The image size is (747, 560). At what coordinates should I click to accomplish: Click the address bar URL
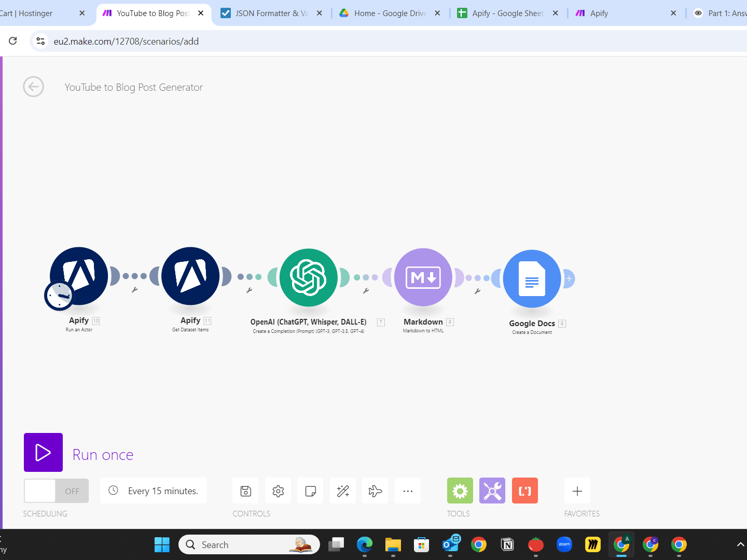126,41
